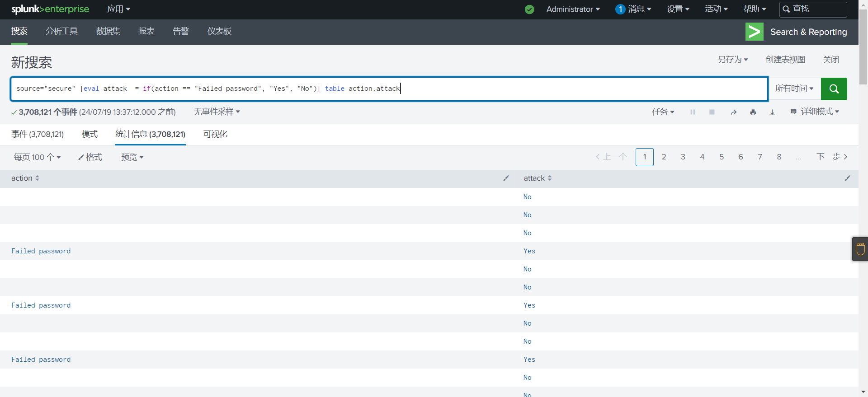The width and height of the screenshot is (868, 397).
Task: Edit the attack column with the pencil icon
Action: coord(847,178)
